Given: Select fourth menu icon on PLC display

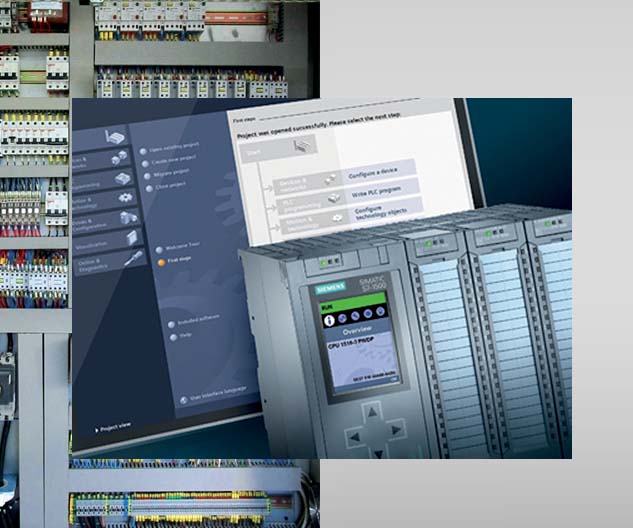Looking at the screenshot, I should click(368, 314).
